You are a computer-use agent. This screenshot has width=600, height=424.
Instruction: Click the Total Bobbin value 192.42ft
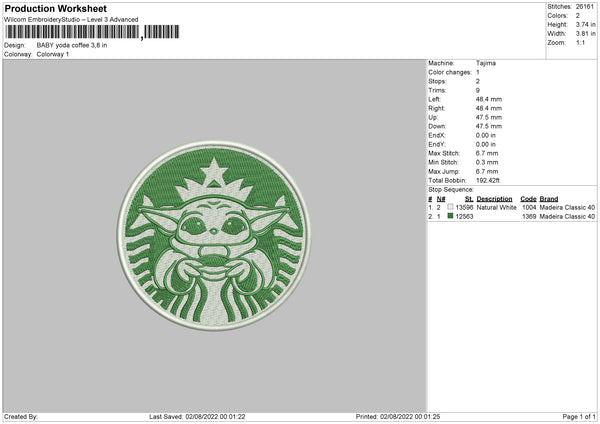click(x=488, y=180)
